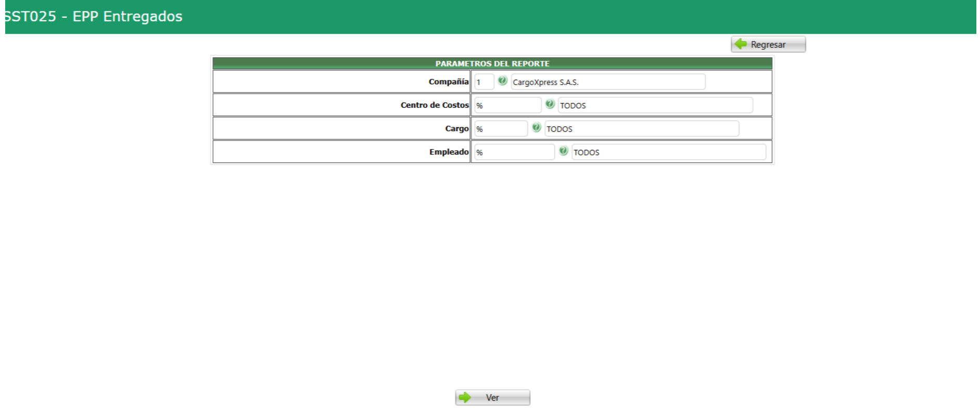This screenshot has height=411, width=980.
Task: Select the CargoXpress S.A.S. company name field
Action: (608, 82)
